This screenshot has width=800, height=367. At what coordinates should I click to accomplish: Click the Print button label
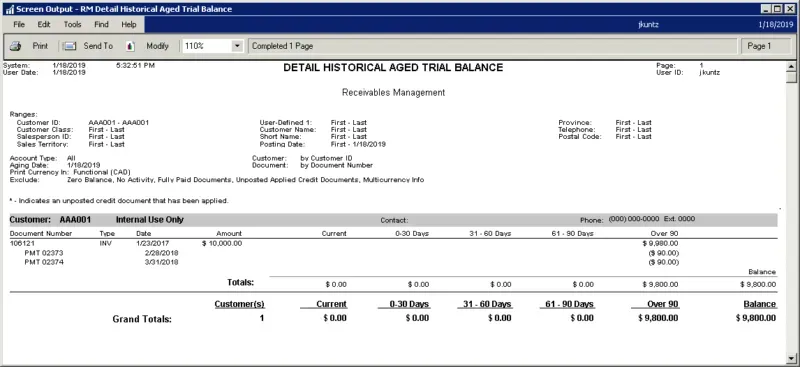40,46
